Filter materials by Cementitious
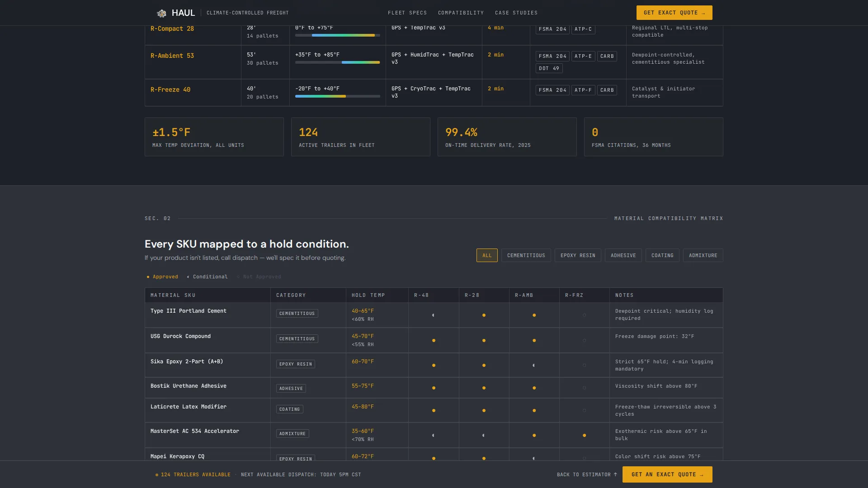868x488 pixels. pyautogui.click(x=526, y=255)
